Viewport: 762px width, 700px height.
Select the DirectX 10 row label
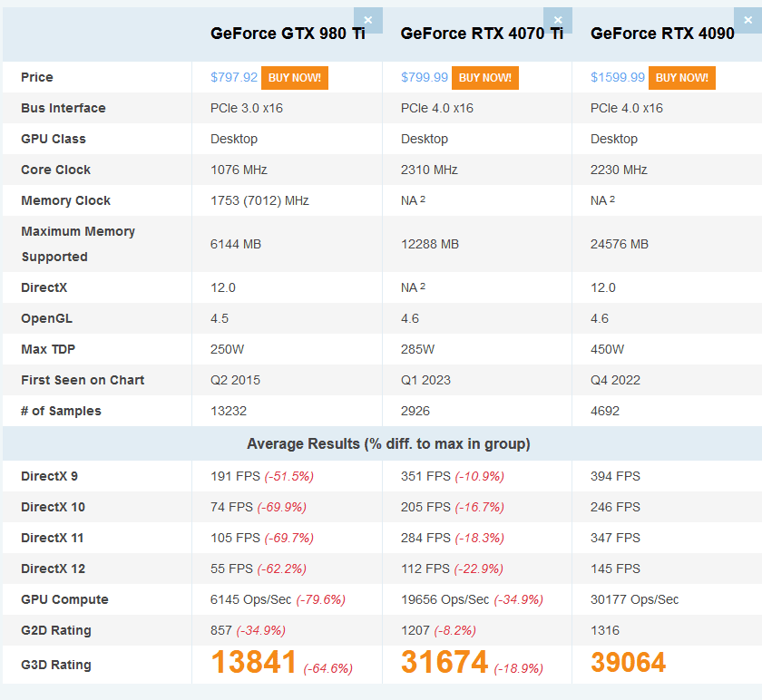(x=53, y=507)
